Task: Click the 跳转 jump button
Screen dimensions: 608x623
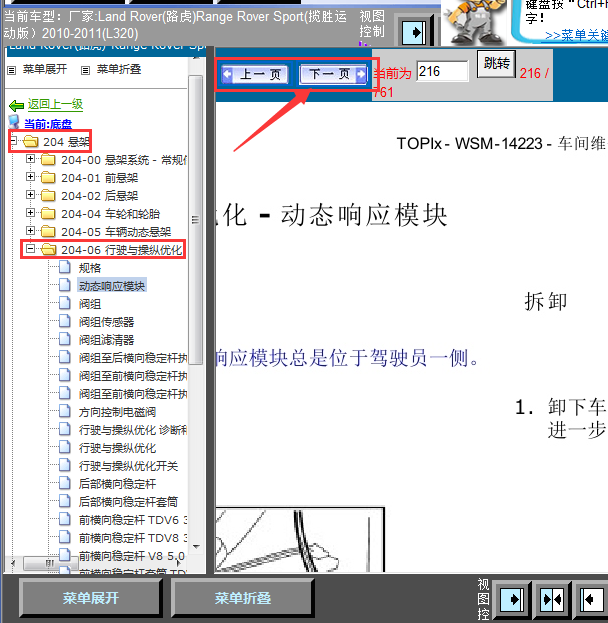Action: point(496,64)
